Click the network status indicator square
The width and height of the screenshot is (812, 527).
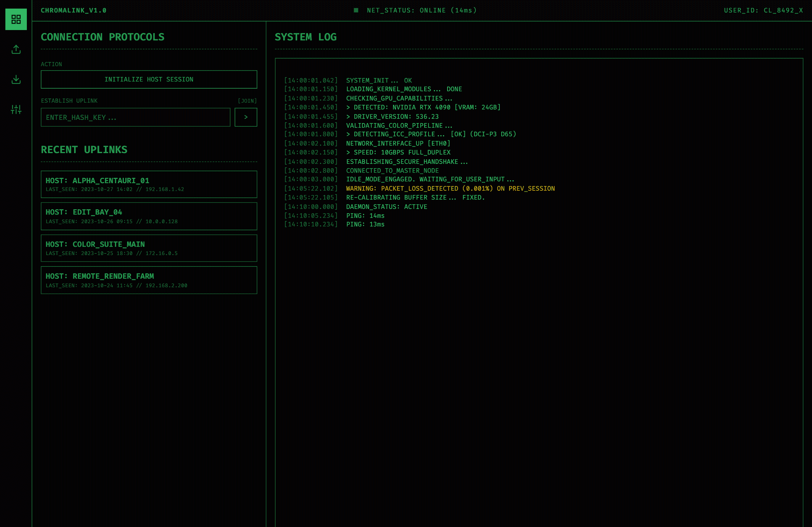tap(356, 10)
